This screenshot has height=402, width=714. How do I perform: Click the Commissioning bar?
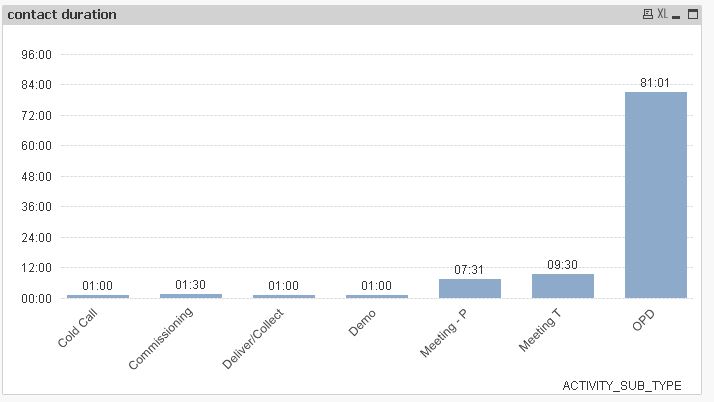click(190, 296)
